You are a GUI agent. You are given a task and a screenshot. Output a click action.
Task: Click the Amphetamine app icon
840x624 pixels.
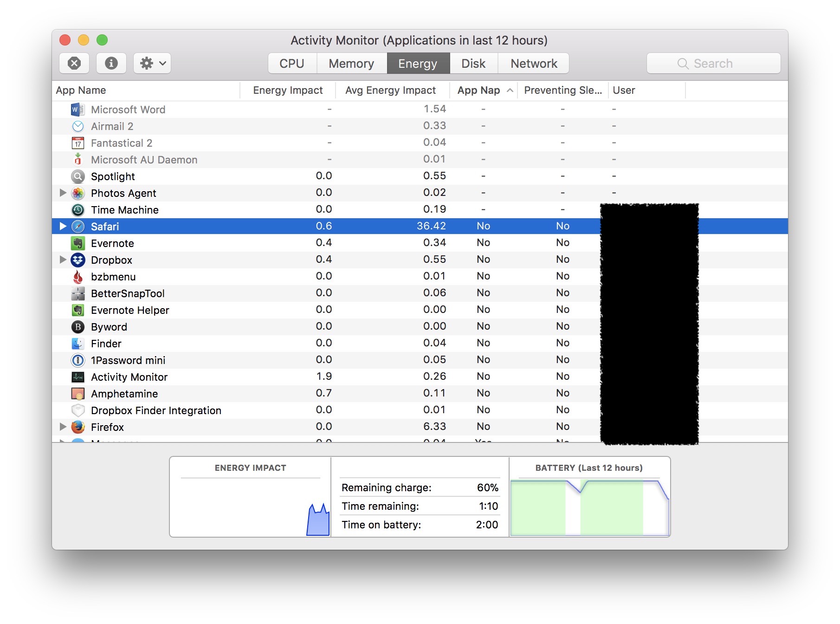point(78,394)
